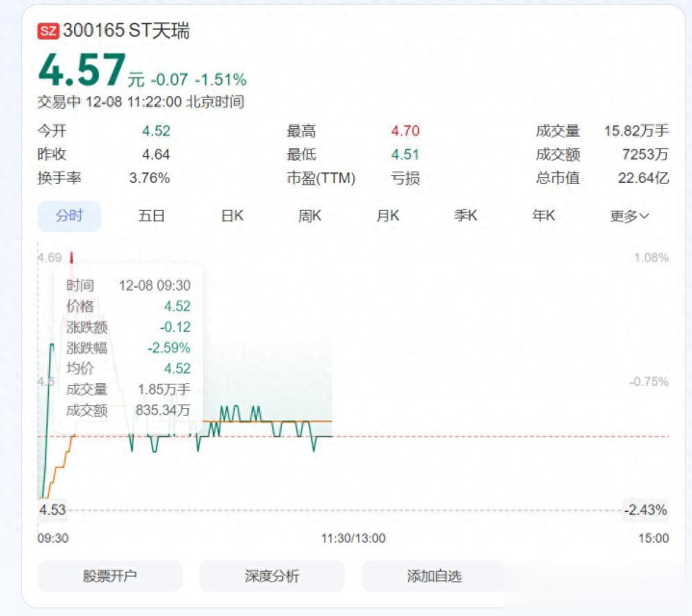Select the 分时 intraday tab
Image resolution: width=692 pixels, height=616 pixels.
pos(69,216)
